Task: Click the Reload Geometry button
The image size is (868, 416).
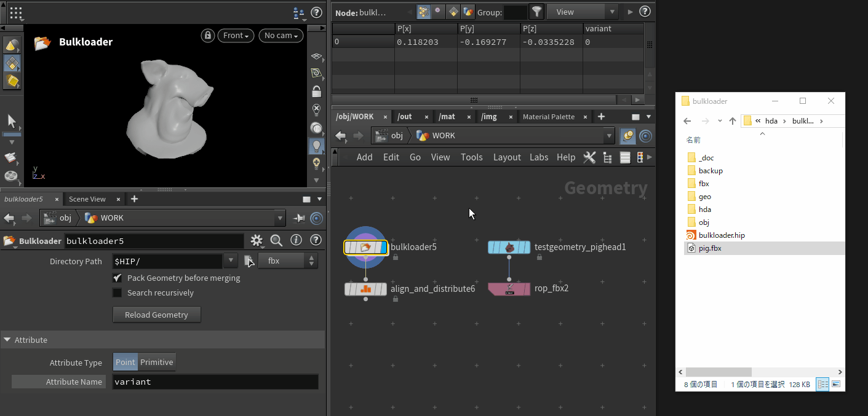Action: coord(157,315)
